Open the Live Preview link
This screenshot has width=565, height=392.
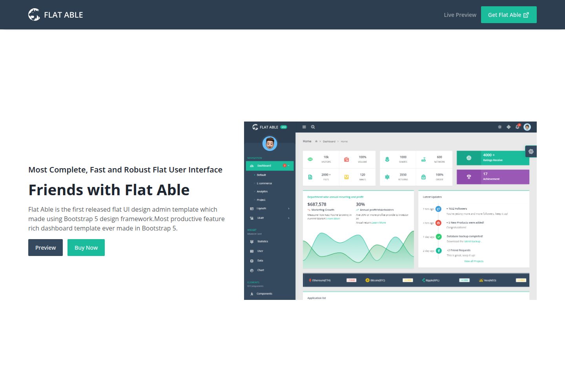click(x=460, y=15)
